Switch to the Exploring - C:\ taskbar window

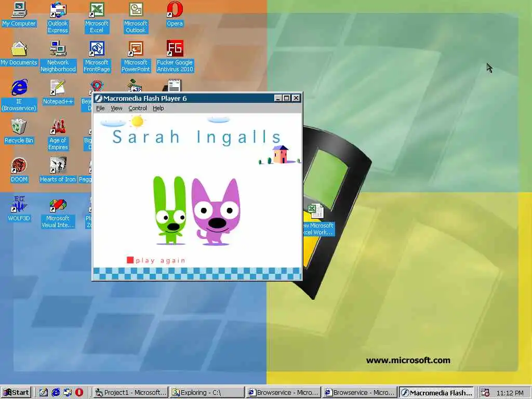(x=207, y=393)
